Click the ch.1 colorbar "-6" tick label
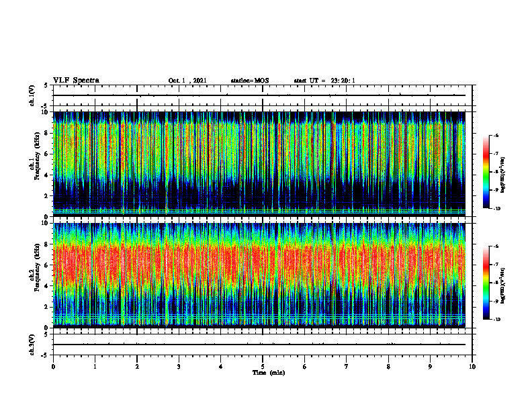 coord(495,135)
